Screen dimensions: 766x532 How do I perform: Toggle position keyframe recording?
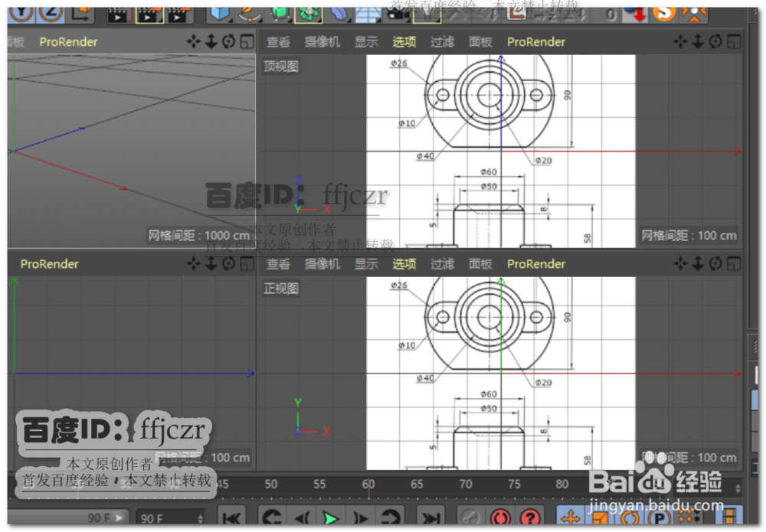click(x=571, y=517)
